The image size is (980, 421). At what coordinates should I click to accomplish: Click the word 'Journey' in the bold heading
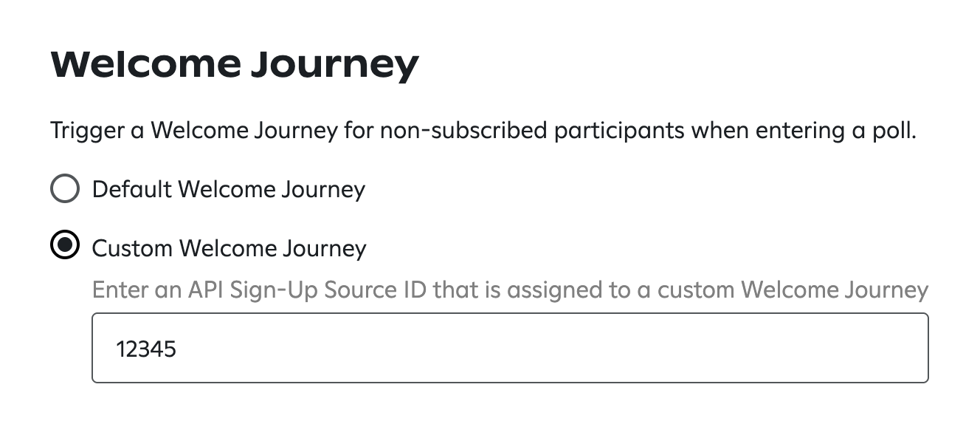point(334,65)
